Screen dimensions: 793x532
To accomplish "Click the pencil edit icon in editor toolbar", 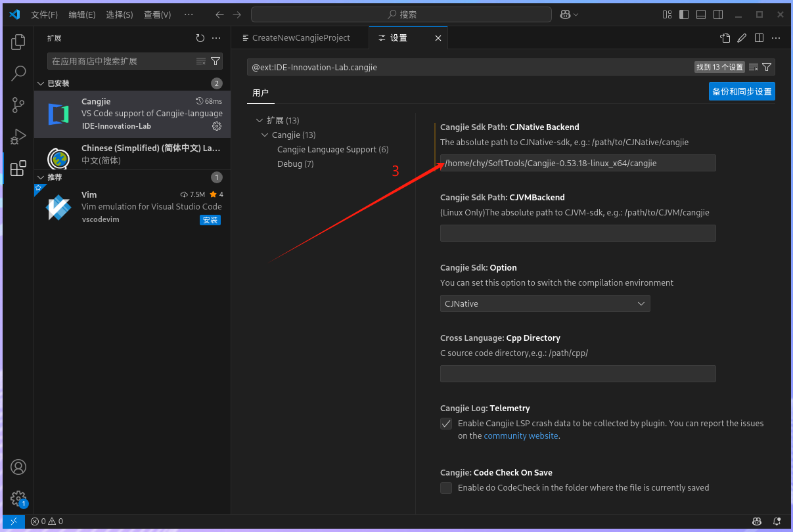I will pos(742,38).
